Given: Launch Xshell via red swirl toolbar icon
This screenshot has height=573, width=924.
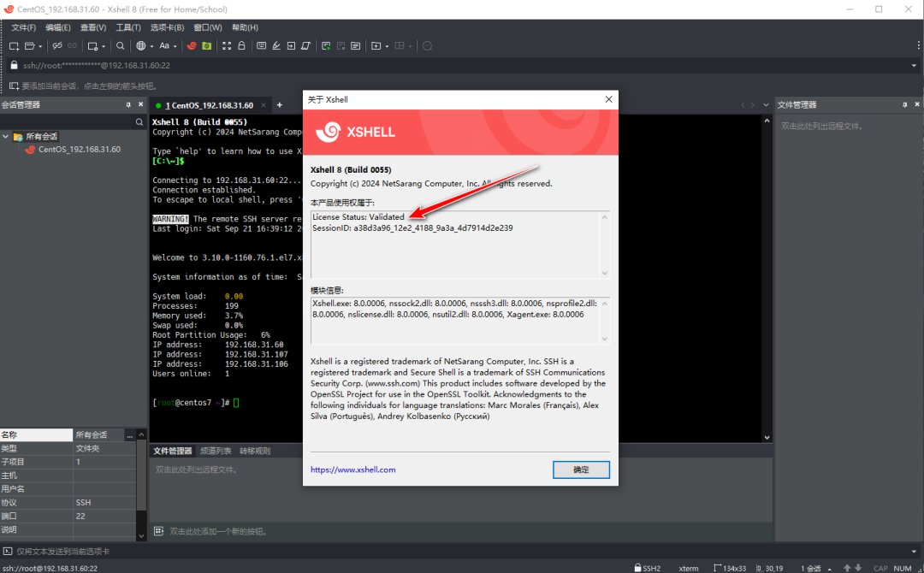Looking at the screenshot, I should click(192, 46).
